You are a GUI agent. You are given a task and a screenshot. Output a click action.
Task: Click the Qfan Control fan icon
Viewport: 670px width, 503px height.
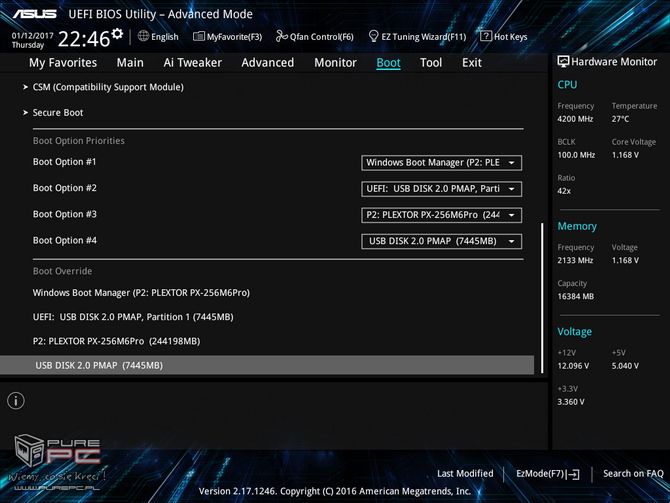(282, 36)
